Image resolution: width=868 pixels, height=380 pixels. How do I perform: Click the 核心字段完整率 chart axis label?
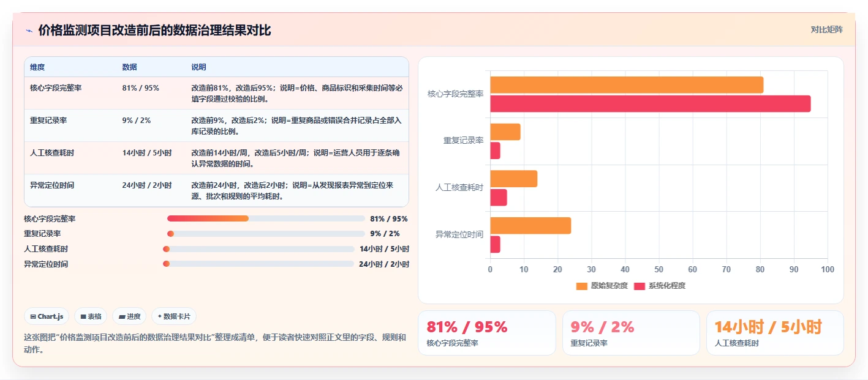(456, 94)
